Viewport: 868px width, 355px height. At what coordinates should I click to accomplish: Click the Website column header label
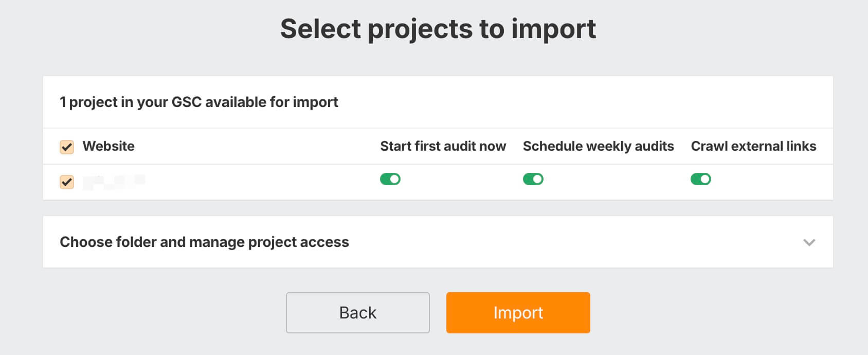point(109,146)
